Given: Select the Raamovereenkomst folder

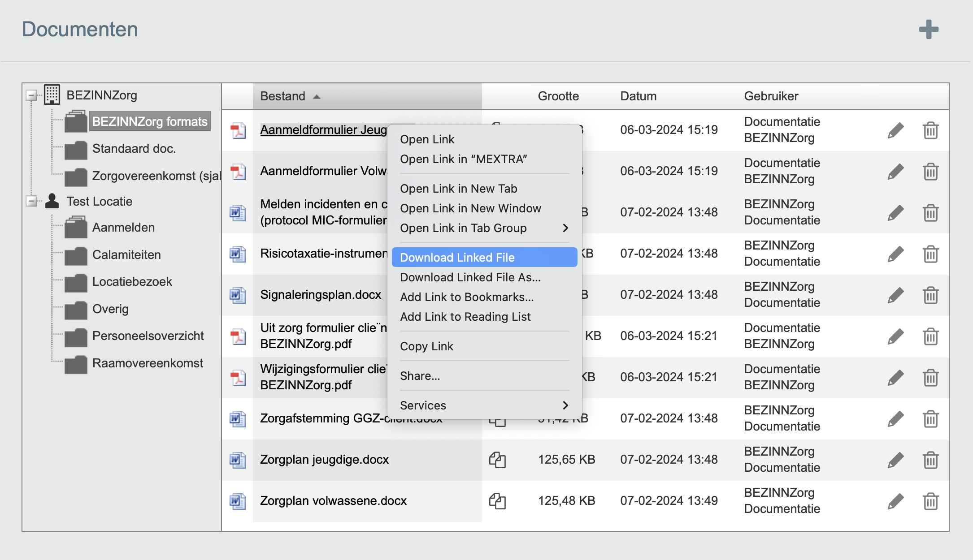Looking at the screenshot, I should [147, 363].
